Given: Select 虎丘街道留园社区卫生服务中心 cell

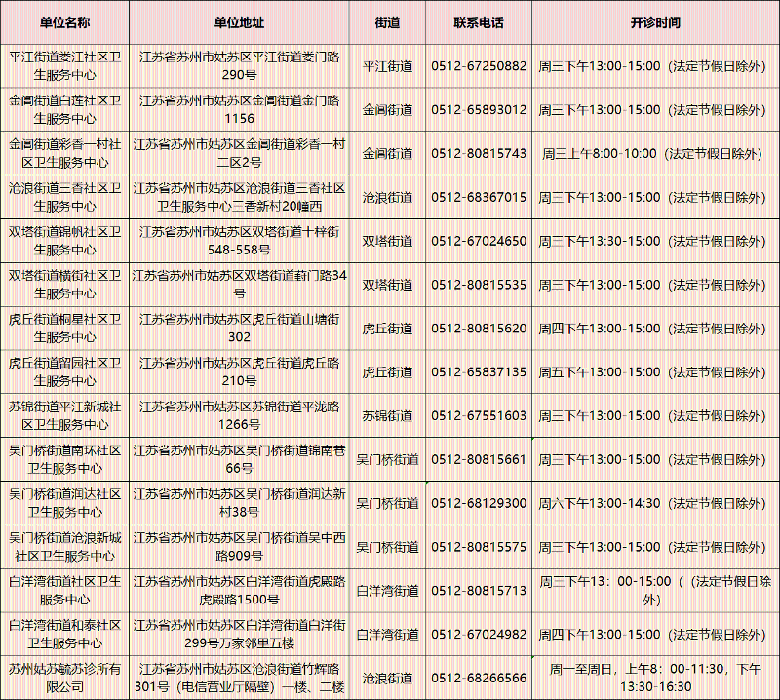Looking at the screenshot, I should (x=64, y=372).
